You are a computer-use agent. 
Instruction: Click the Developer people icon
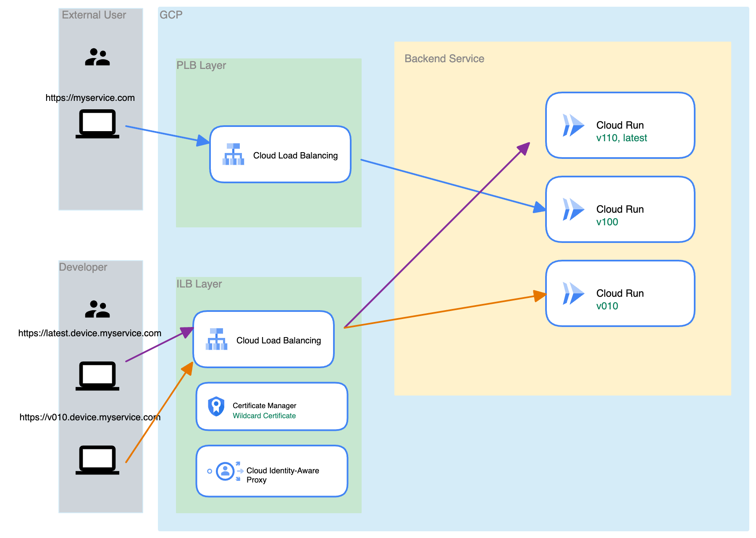tap(97, 309)
